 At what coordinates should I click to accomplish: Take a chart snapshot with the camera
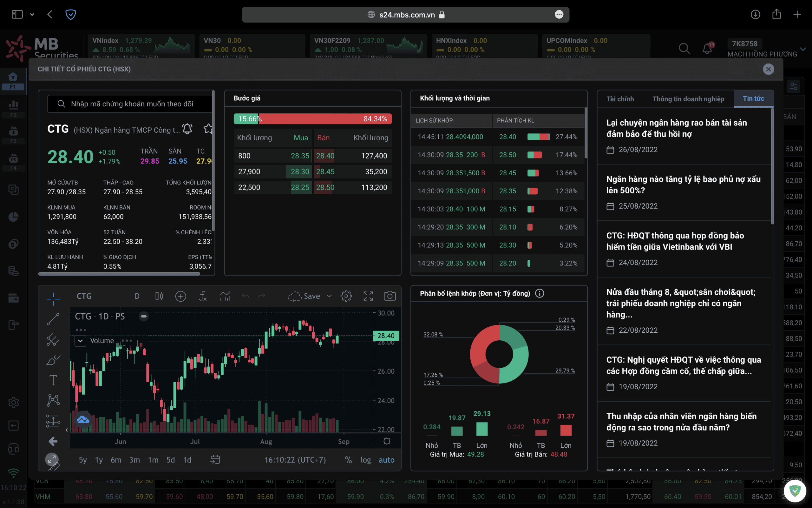coord(390,296)
